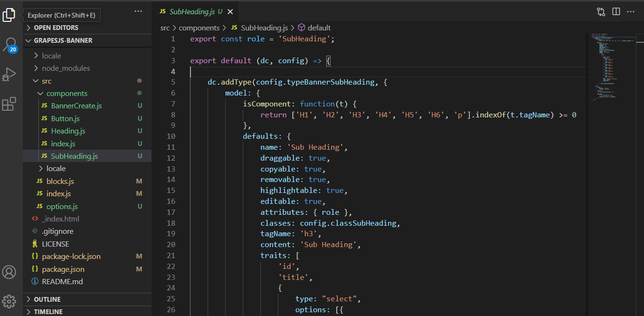Click the default symbol icon in breadcrumb
644x316 pixels.
point(301,28)
